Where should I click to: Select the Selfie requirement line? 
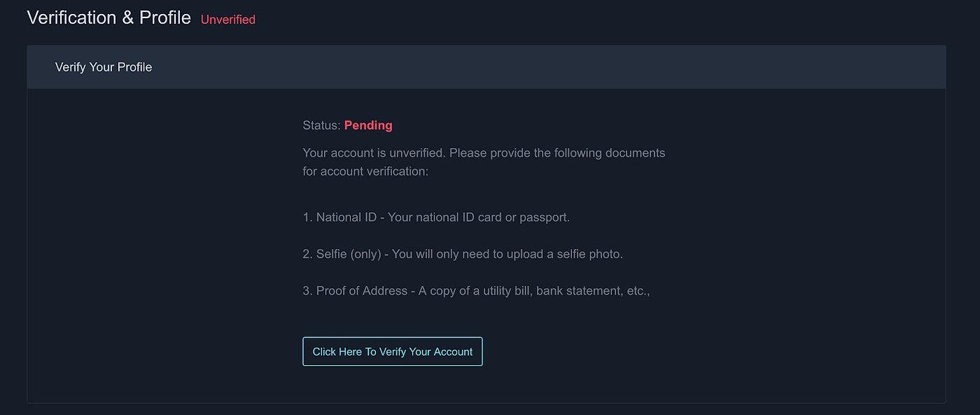[x=462, y=253]
